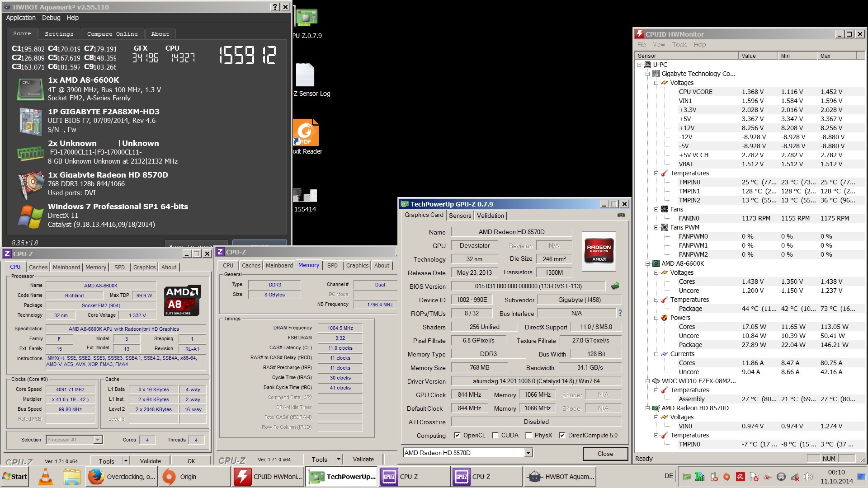Open the Settings tab in Aquamark
This screenshot has width=868, height=488.
pos(59,34)
